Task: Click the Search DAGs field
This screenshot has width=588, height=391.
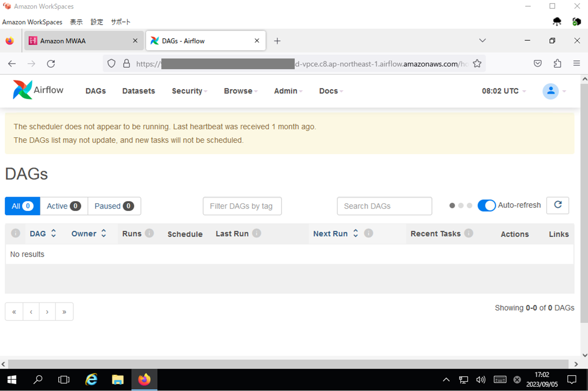Action: (384, 206)
